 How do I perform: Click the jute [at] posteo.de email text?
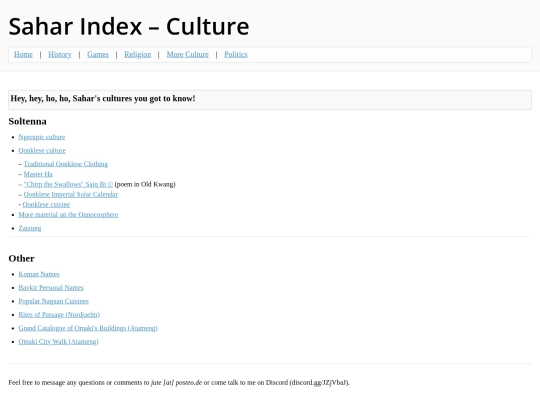click(176, 383)
